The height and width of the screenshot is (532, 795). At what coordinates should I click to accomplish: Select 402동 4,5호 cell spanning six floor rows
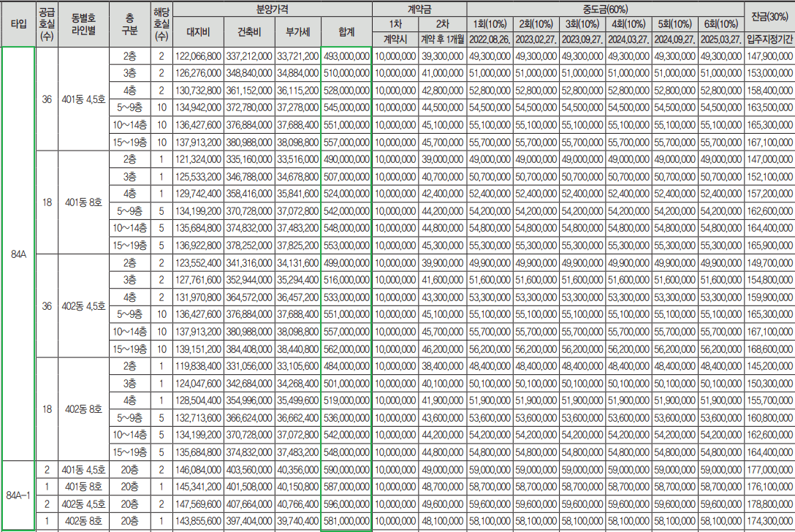pos(83,305)
